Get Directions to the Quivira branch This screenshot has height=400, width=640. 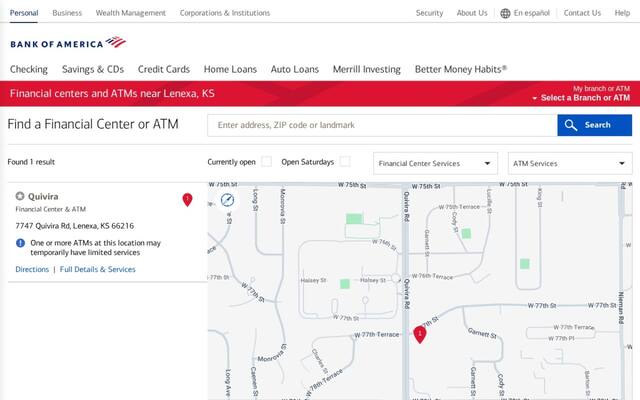click(x=32, y=269)
